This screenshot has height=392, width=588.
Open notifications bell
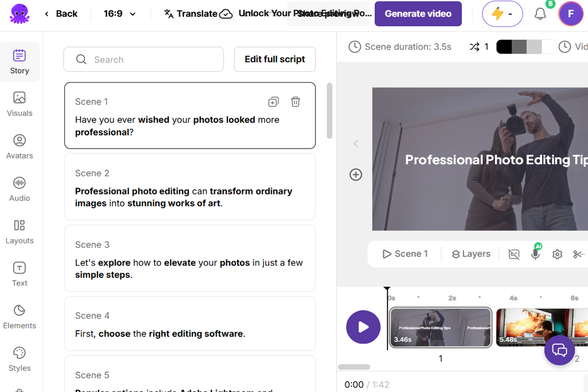point(540,14)
